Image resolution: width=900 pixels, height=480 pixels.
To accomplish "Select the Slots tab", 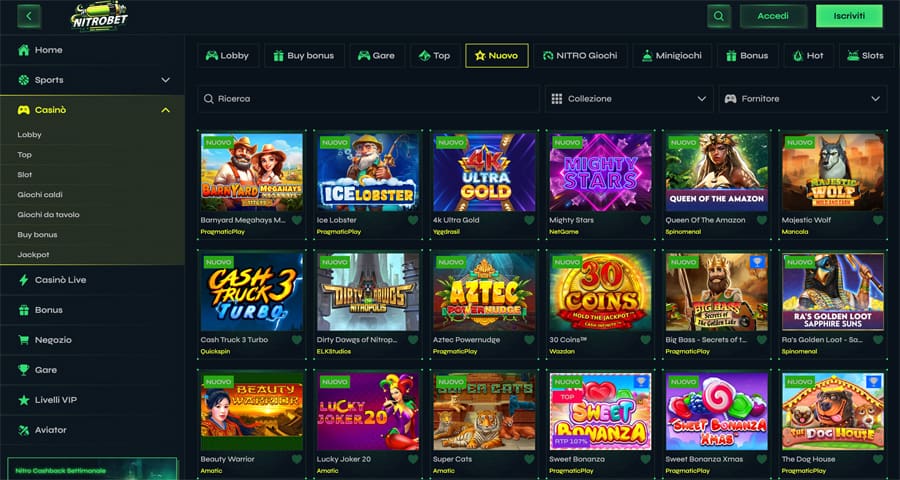I will pyautogui.click(x=866, y=56).
